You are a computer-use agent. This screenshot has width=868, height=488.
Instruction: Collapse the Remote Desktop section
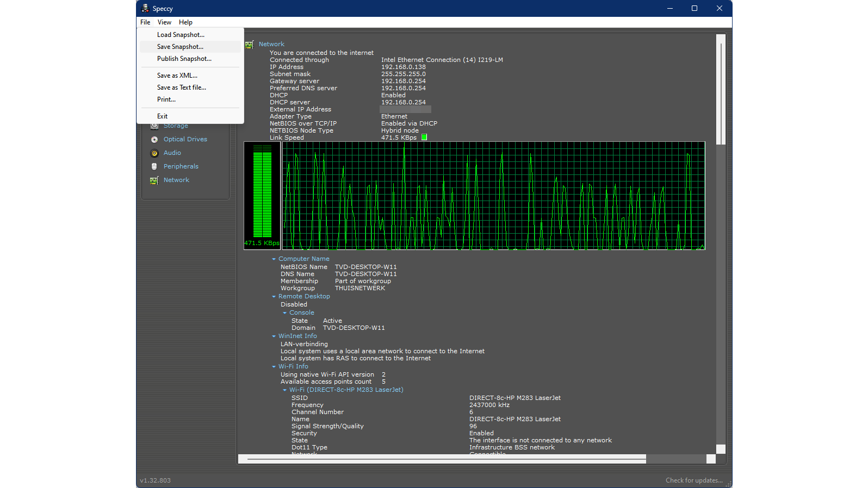274,297
